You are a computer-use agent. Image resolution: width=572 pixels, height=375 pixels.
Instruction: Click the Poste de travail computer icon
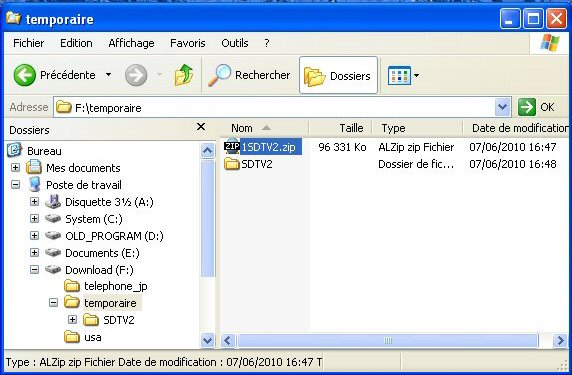(35, 185)
